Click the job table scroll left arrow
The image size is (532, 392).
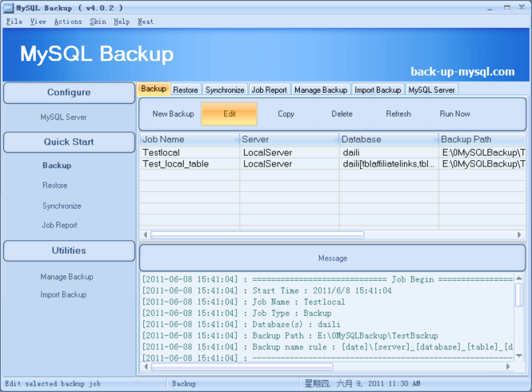click(x=146, y=235)
